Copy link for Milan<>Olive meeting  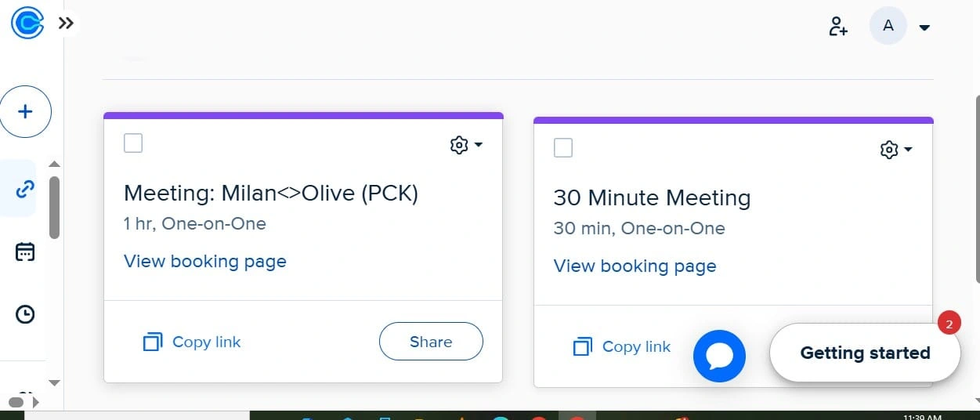(x=193, y=342)
